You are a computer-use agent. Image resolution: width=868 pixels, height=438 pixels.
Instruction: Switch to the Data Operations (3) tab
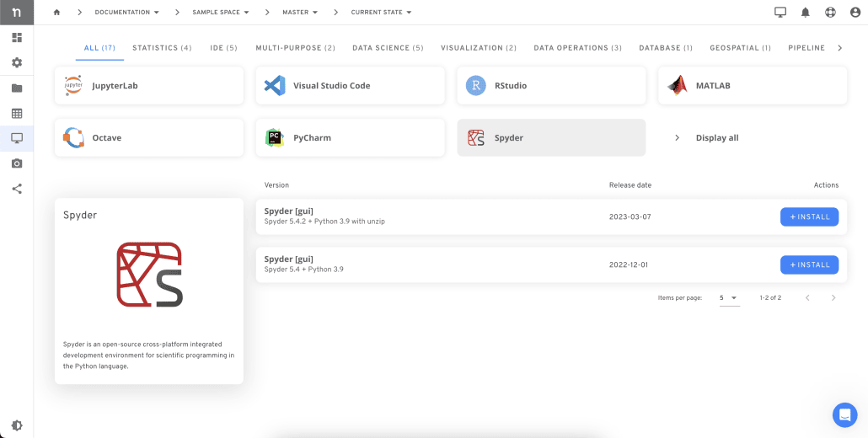point(578,48)
